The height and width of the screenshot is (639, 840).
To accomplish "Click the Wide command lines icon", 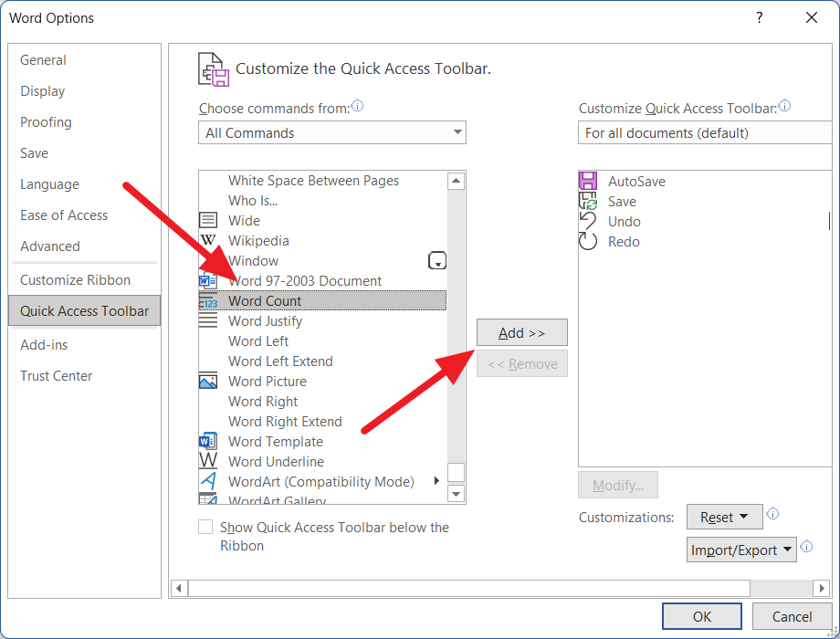I will (x=208, y=220).
